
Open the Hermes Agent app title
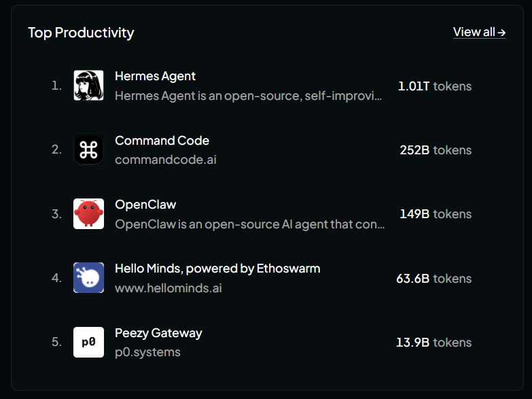click(155, 76)
